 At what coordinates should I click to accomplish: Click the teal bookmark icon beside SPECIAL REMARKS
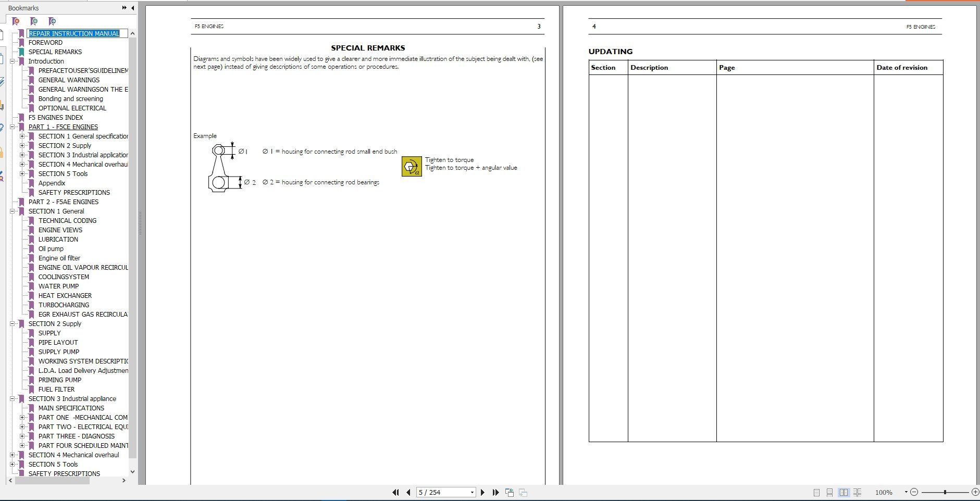(x=22, y=52)
